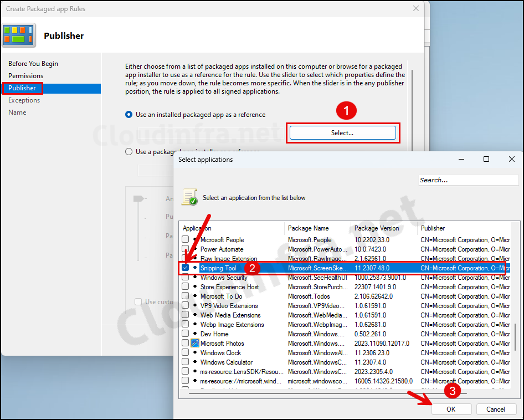Click the Power Automate bullet icon
Viewport: 524px width, 420px height.
195,249
